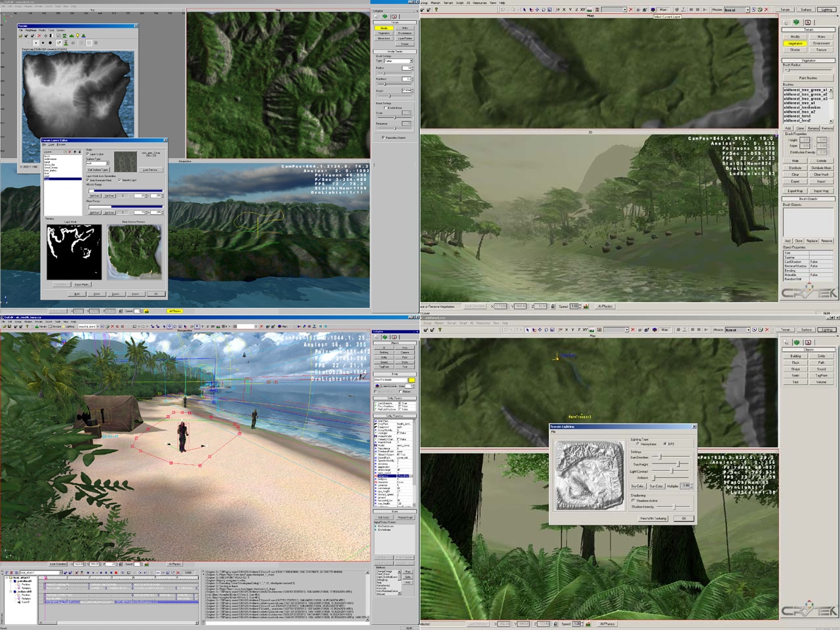Collapse the Objects rollup header in bottom-right panel
Screen dimensions: 840x630
[x=808, y=349]
